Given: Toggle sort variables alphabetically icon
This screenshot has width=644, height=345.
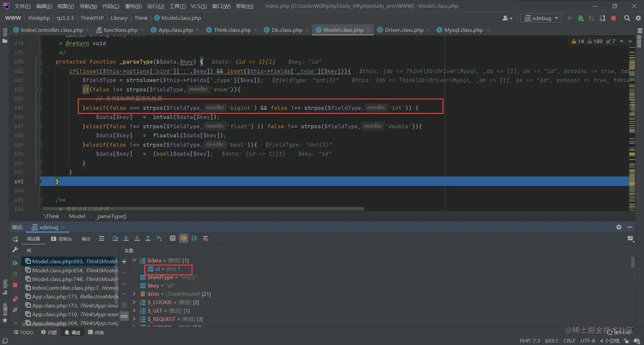Looking at the screenshot, I should point(195,238).
